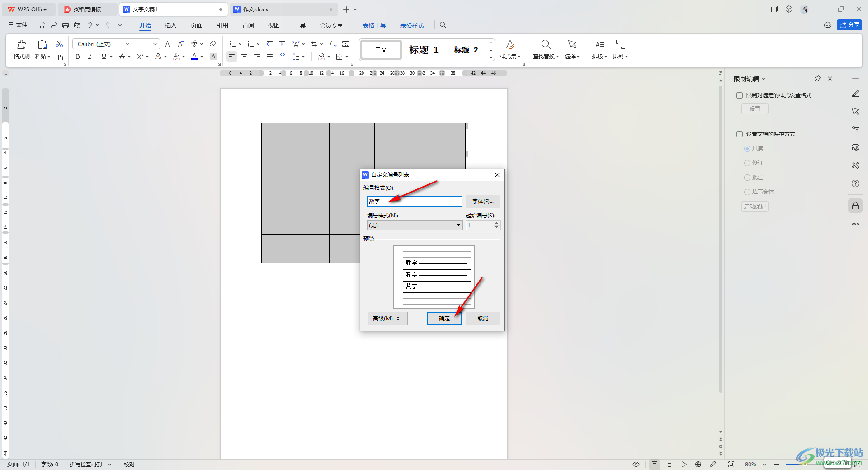
Task: Click the outline view icon in status bar
Action: tap(669, 464)
